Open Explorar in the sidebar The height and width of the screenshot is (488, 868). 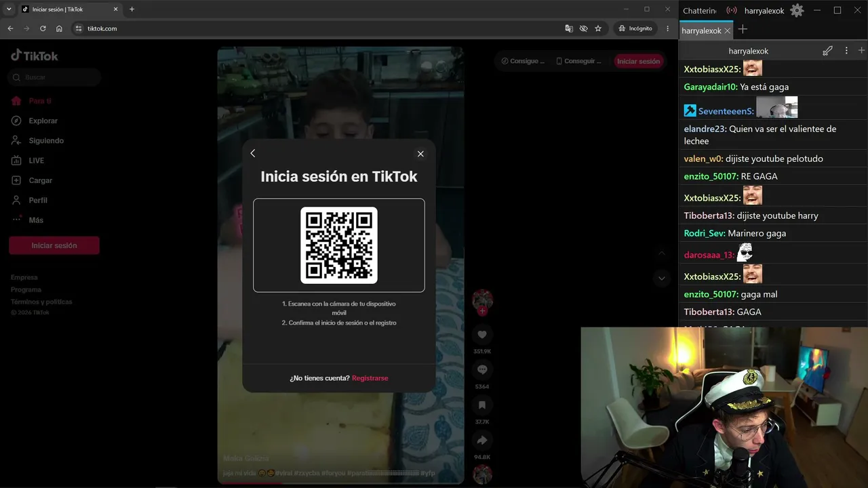coord(35,121)
